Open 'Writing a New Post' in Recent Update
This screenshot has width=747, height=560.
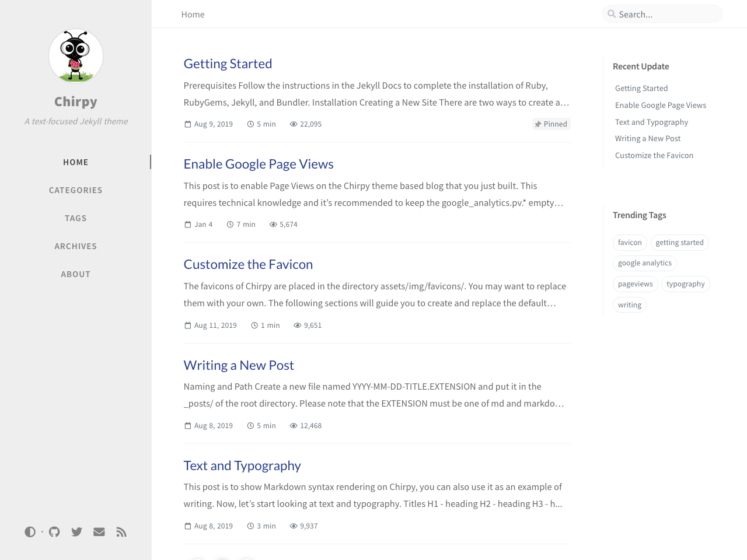648,138
